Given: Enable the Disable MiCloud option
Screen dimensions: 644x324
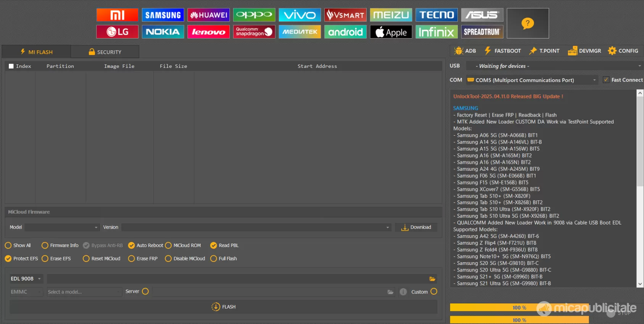Looking at the screenshot, I should (x=168, y=258).
